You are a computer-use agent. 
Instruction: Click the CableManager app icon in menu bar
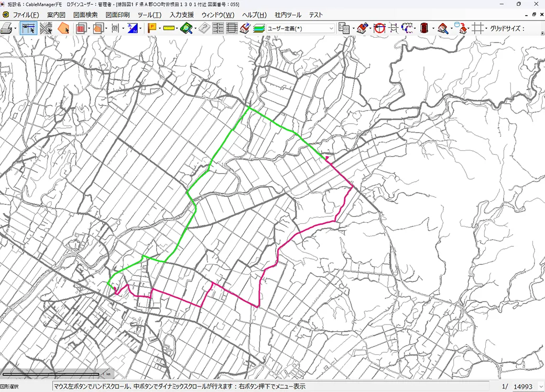6,15
